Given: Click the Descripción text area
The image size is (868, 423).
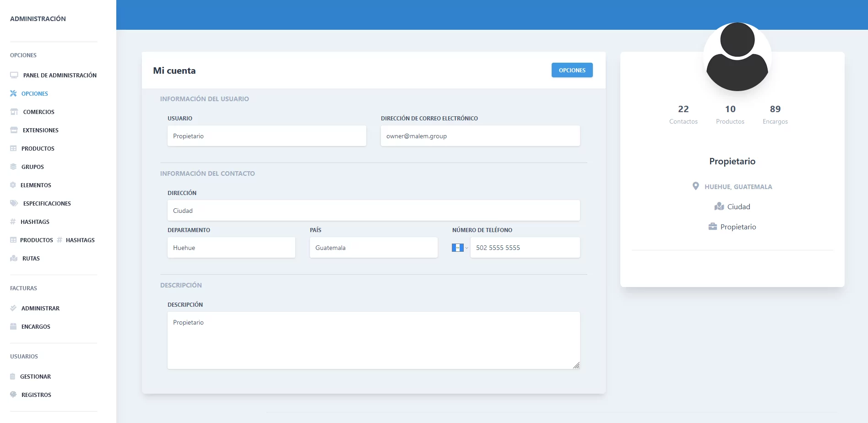Looking at the screenshot, I should [x=374, y=341].
